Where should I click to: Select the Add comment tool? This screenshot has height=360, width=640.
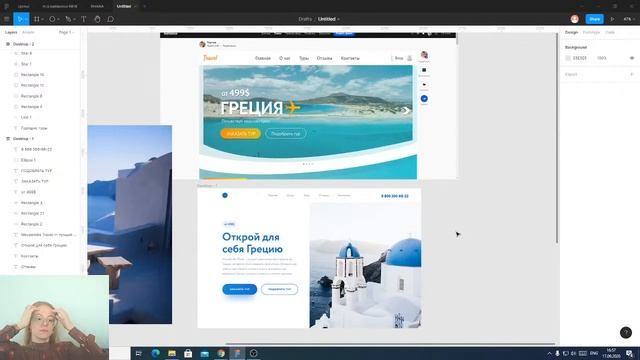[111, 19]
